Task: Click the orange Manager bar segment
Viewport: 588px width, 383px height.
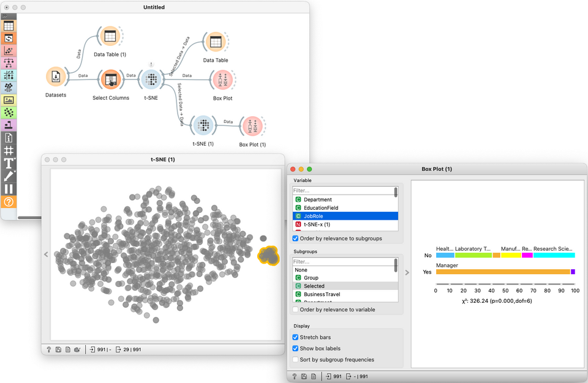Action: click(x=503, y=272)
